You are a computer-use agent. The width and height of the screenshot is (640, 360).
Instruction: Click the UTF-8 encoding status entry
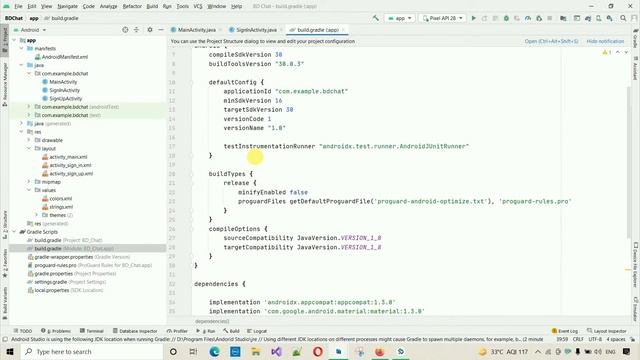point(595,339)
